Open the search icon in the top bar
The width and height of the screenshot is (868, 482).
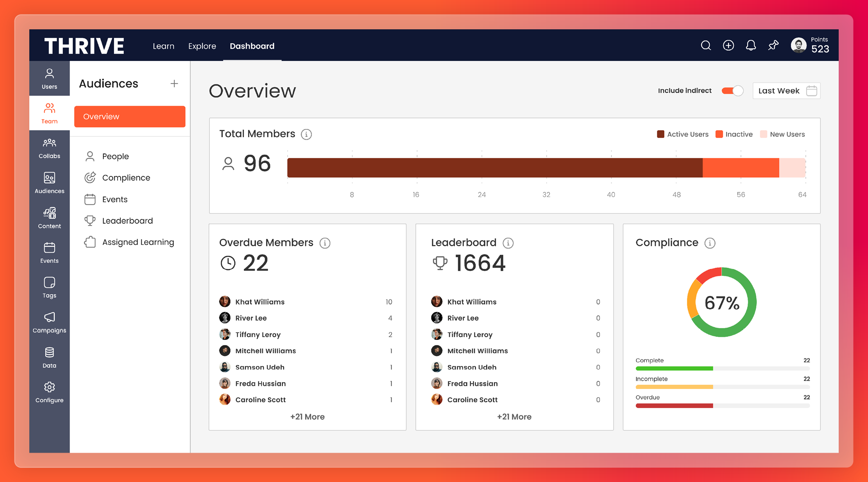(x=706, y=45)
